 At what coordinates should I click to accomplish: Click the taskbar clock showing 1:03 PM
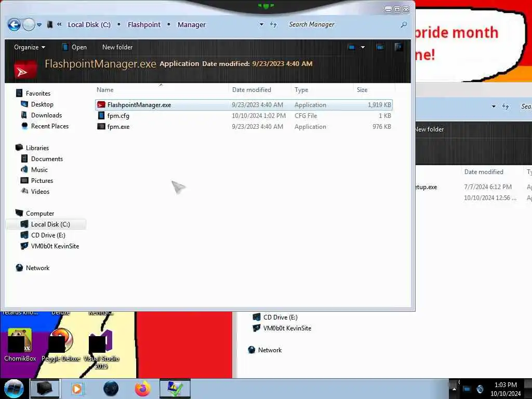pyautogui.click(x=506, y=389)
